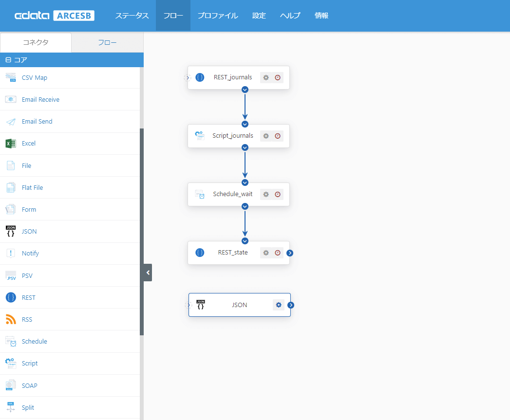Image resolution: width=510 pixels, height=420 pixels.
Task: Click the Notify label in list
Action: click(x=30, y=253)
